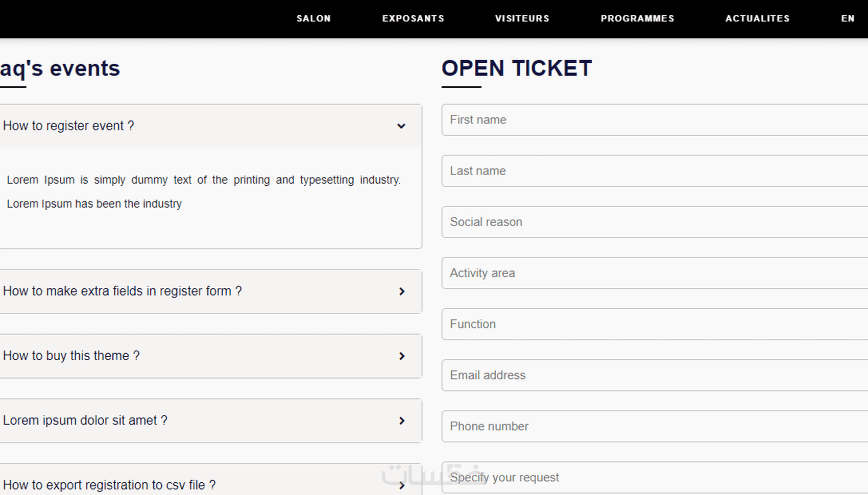Screen dimensions: 868x495
Task: Go to the VISITEURS menu
Action: [522, 18]
